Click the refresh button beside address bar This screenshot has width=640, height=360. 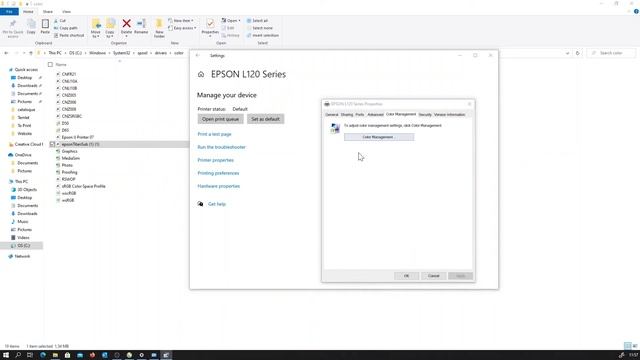pos(578,53)
